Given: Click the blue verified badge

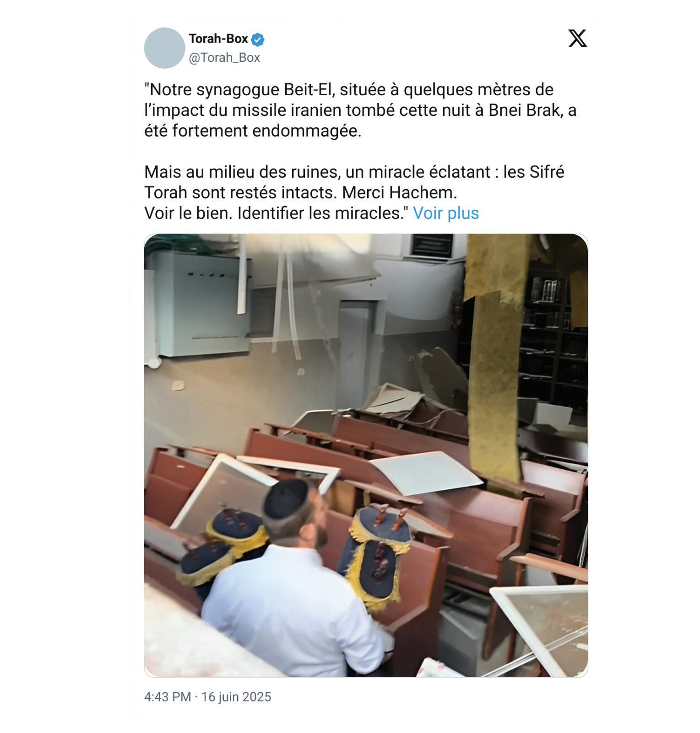Looking at the screenshot, I should click(x=258, y=39).
